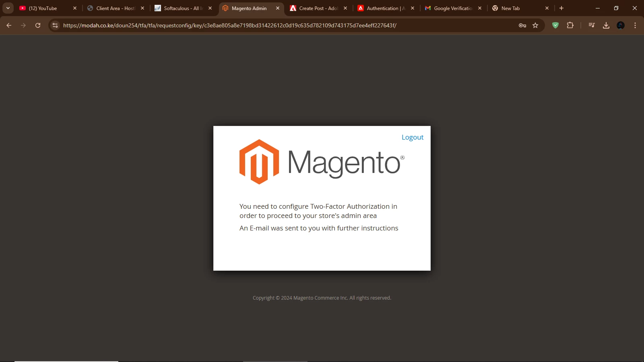The height and width of the screenshot is (362, 644).
Task: Go back to the previous page
Action: (x=9, y=25)
